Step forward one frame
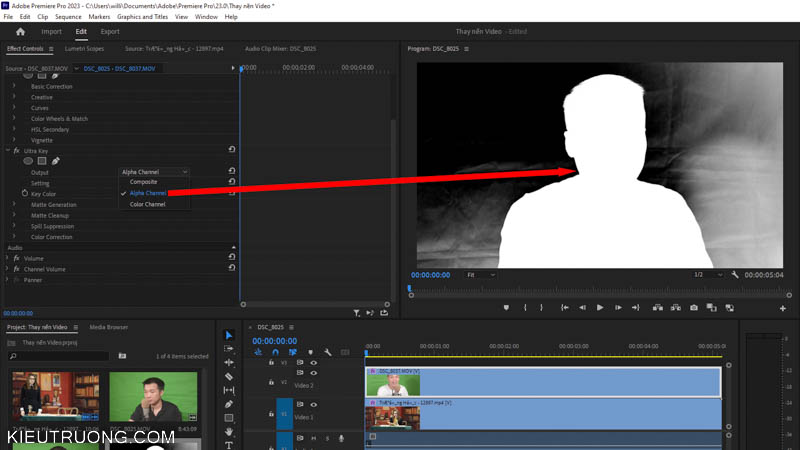800x450 pixels. pos(618,308)
